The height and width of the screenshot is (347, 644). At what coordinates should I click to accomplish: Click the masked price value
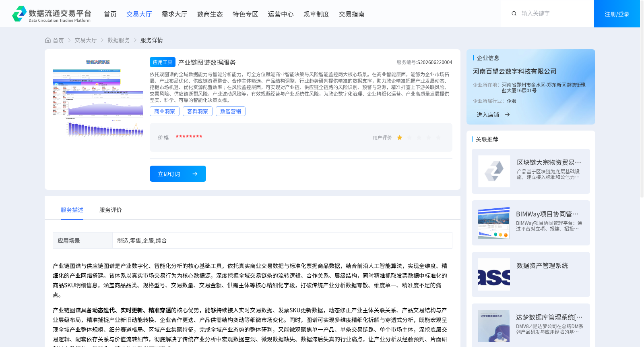(x=189, y=137)
